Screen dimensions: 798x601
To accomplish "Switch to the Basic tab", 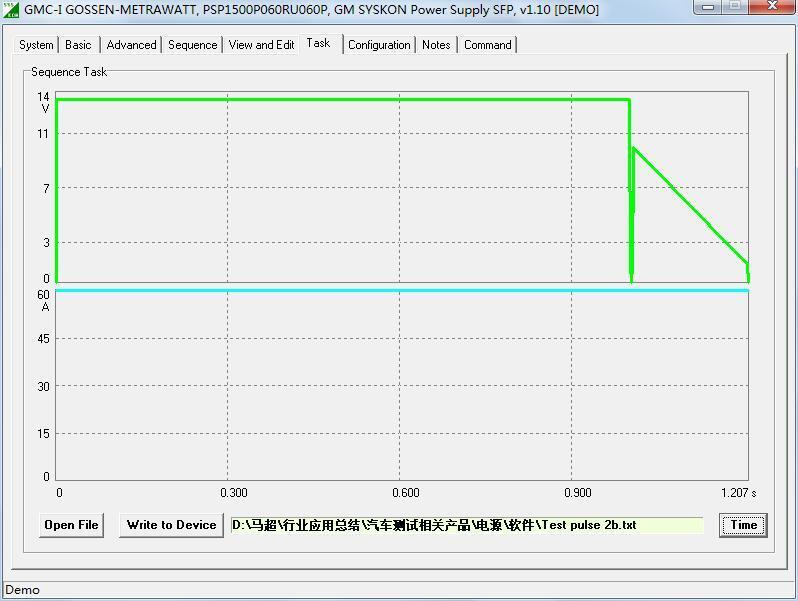I will [x=78, y=45].
